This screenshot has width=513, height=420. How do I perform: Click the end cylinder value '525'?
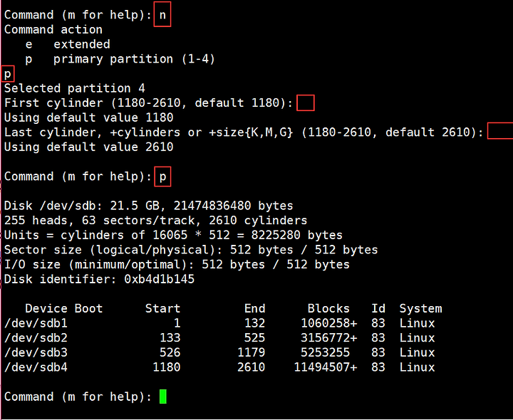pyautogui.click(x=254, y=338)
